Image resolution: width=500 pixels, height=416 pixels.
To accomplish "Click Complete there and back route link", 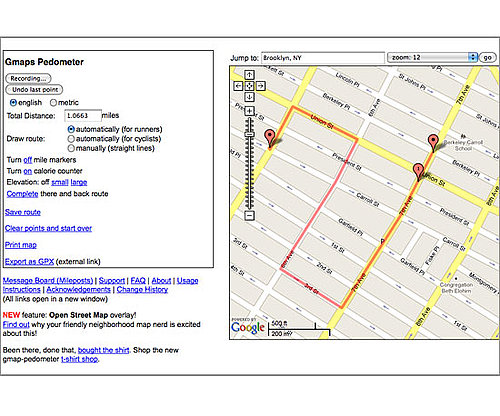I will [22, 194].
